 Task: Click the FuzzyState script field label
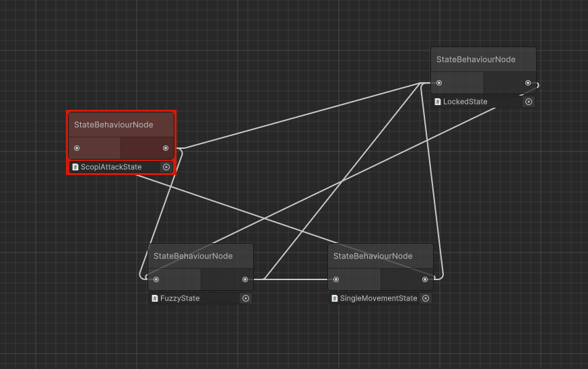(180, 298)
